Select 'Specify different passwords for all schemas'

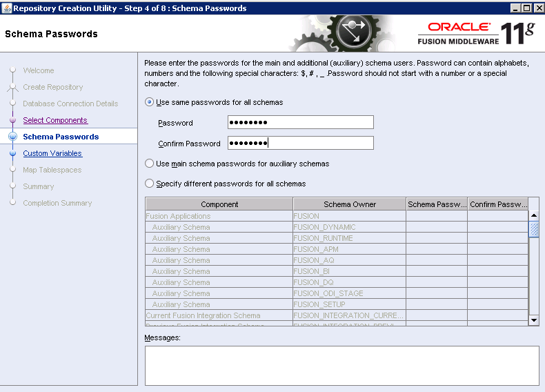[149, 184]
